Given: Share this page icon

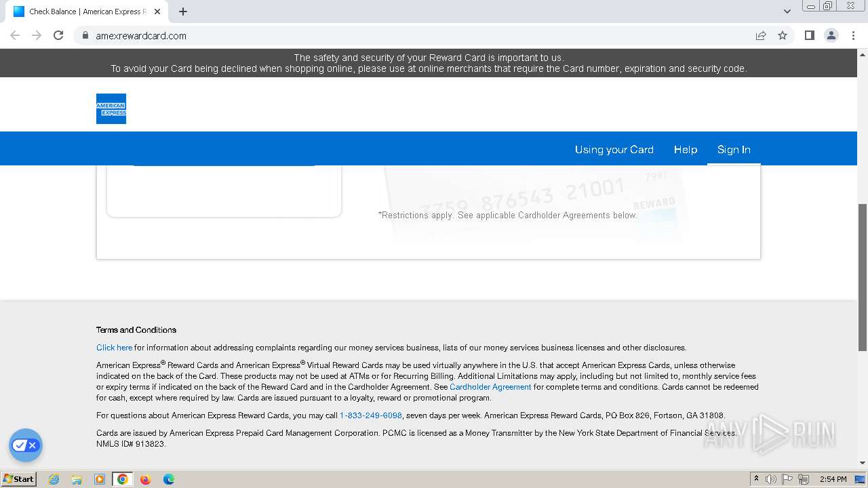Looking at the screenshot, I should (x=761, y=35).
